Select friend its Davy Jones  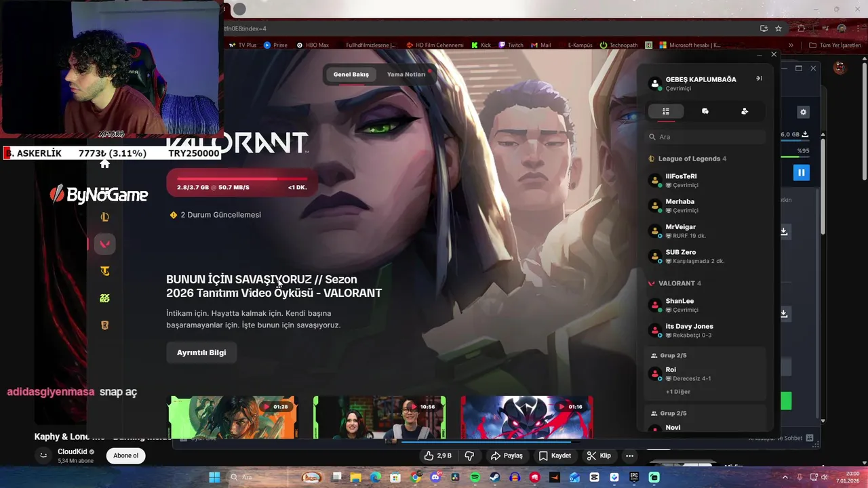point(705,330)
